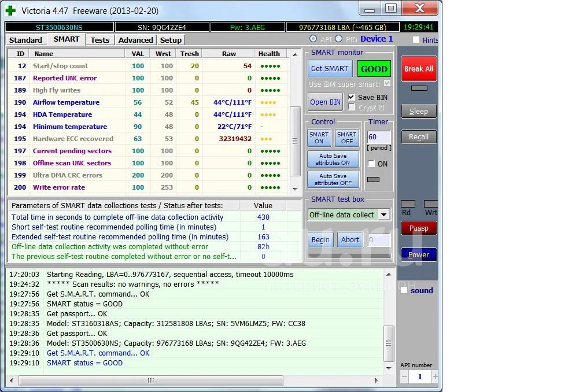Select the Current pending sectors row
Viewport: 583px width, 392px height.
148,151
